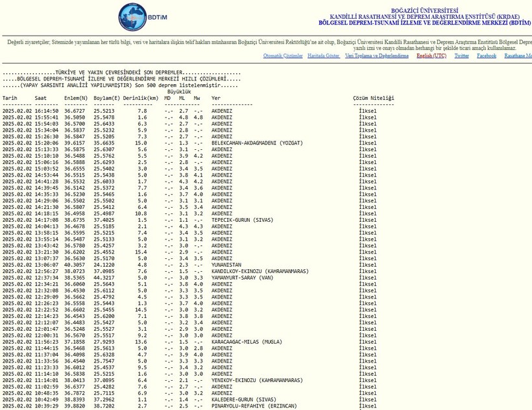The height and width of the screenshot is (410, 532).
Task: Click the Yer column header
Action: point(216,98)
